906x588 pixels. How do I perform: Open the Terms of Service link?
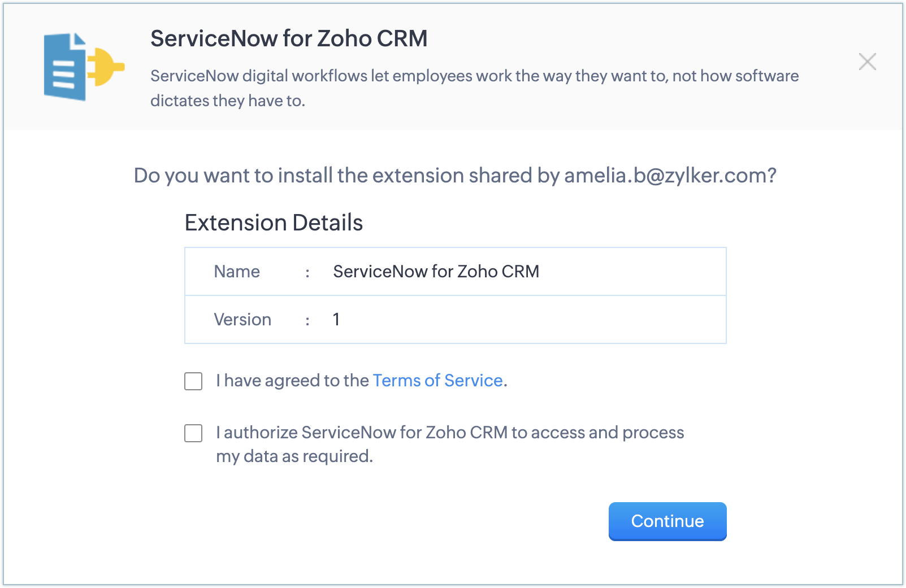pos(437,381)
